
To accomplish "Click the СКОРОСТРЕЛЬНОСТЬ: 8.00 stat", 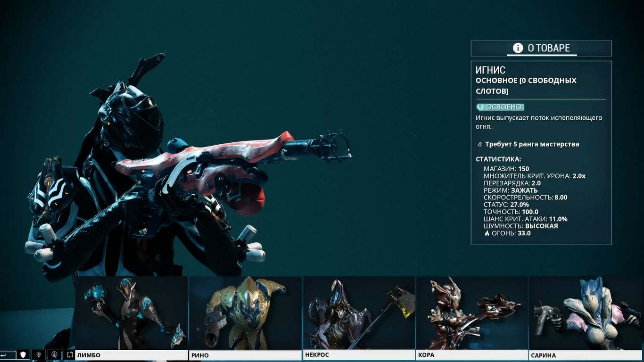I will click(526, 197).
